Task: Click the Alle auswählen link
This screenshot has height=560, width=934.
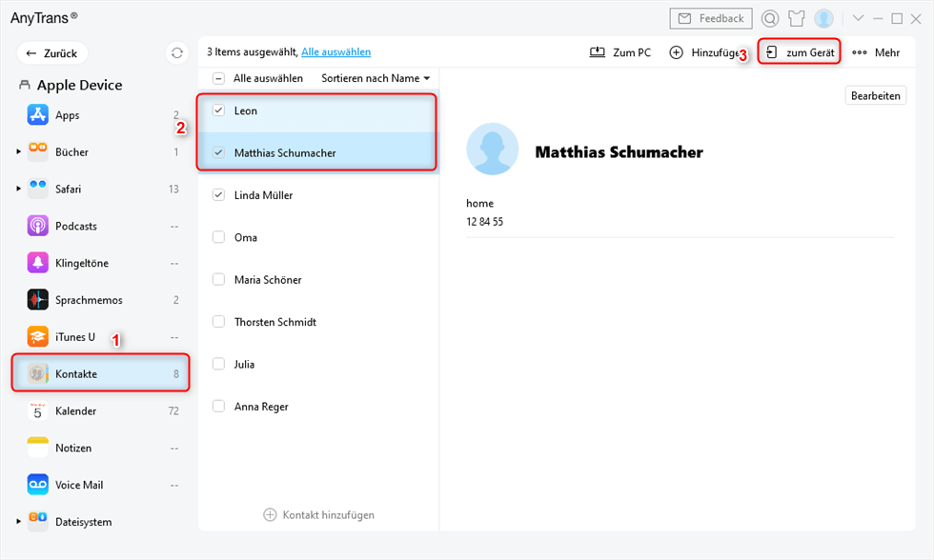Action: point(335,51)
